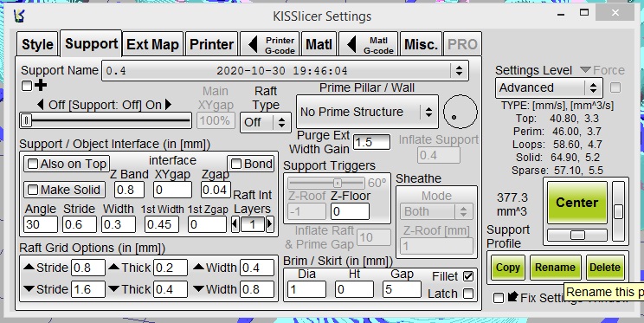
Task: Click the Z Band input field
Action: [130, 190]
